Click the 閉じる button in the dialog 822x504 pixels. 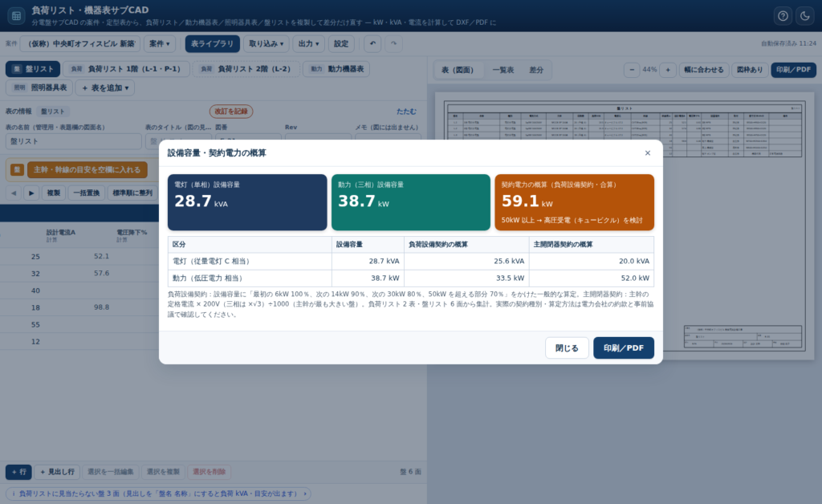pos(567,348)
